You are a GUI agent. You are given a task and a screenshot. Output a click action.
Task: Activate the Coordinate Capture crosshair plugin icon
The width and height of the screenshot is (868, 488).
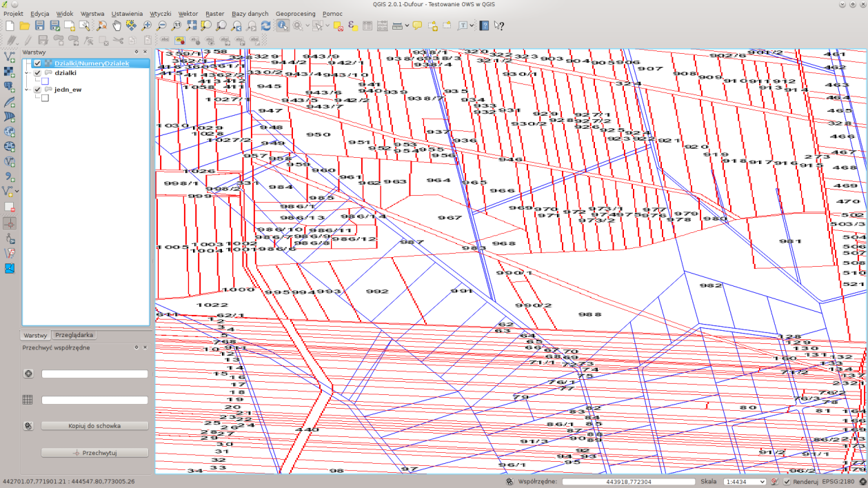pyautogui.click(x=10, y=223)
